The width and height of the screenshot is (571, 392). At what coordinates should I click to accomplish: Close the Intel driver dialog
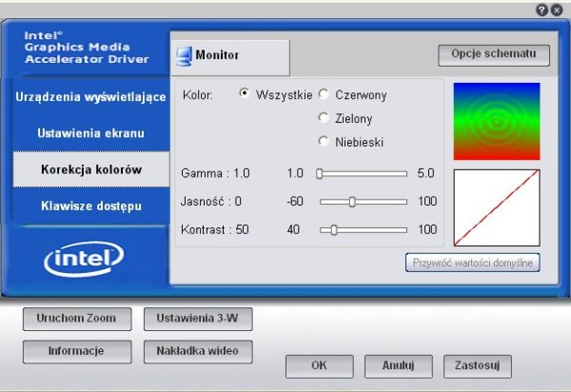557,10
